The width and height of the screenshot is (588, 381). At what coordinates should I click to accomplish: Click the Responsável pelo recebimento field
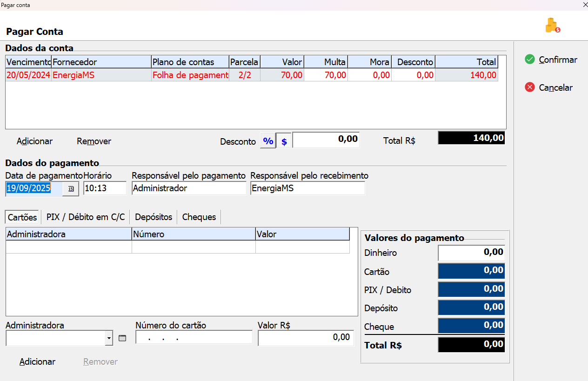(307, 188)
